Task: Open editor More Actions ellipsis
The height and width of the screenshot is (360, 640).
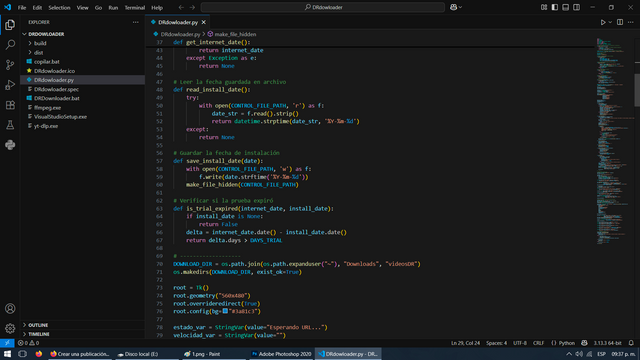Action: tap(631, 22)
